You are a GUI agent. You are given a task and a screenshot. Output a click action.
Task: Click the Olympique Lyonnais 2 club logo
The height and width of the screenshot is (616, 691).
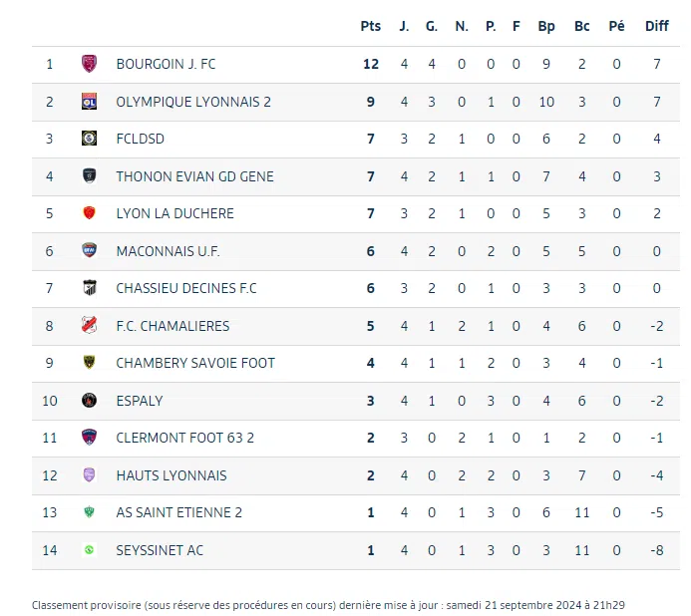[89, 102]
